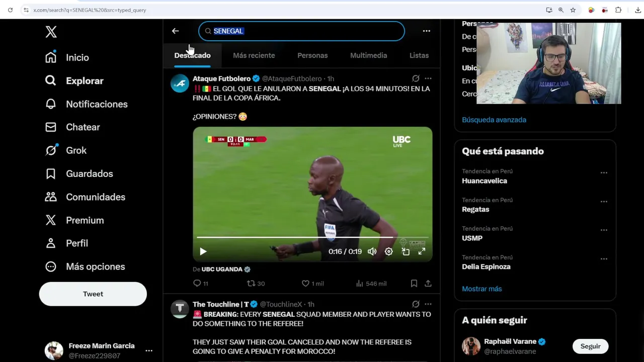The image size is (644, 362).
Task: Reload the browser page
Action: tap(10, 10)
